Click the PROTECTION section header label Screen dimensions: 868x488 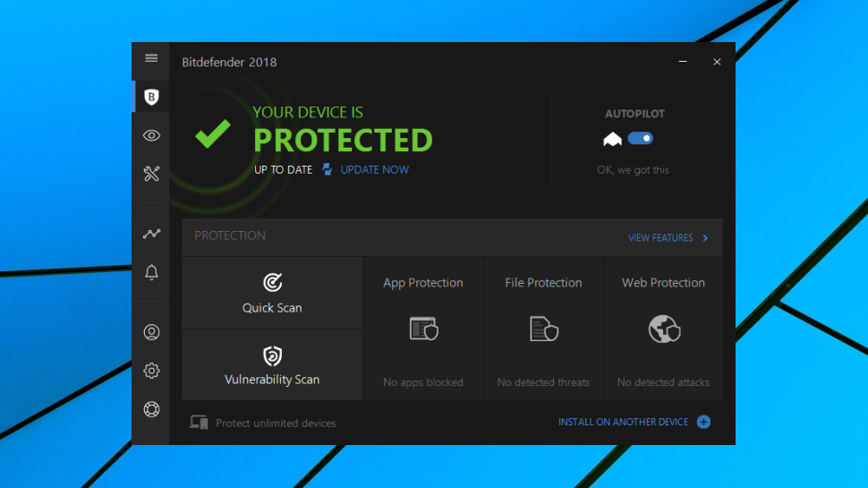point(230,235)
